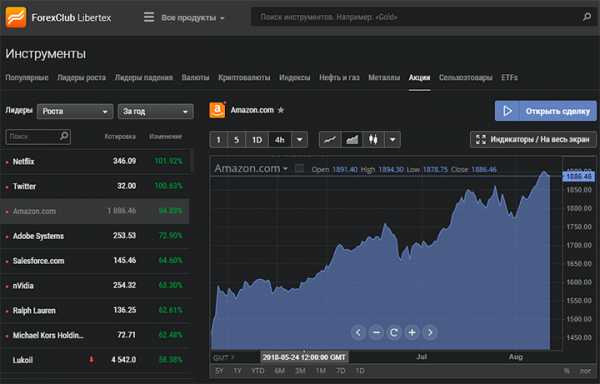The height and width of the screenshot is (384, 600).
Task: Open the Индексы tab
Action: coord(295,78)
